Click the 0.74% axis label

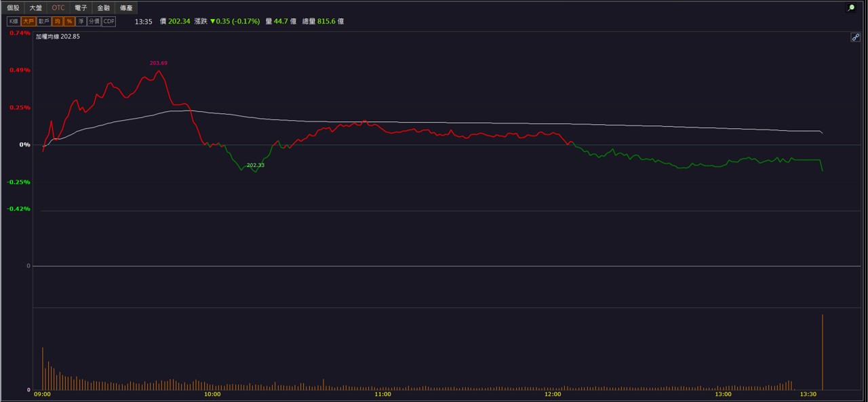[20, 33]
